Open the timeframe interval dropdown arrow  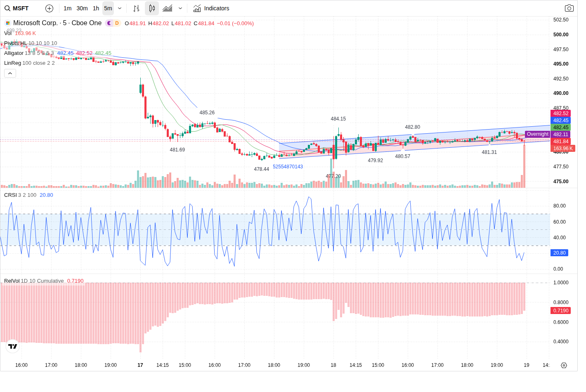pyautogui.click(x=120, y=8)
